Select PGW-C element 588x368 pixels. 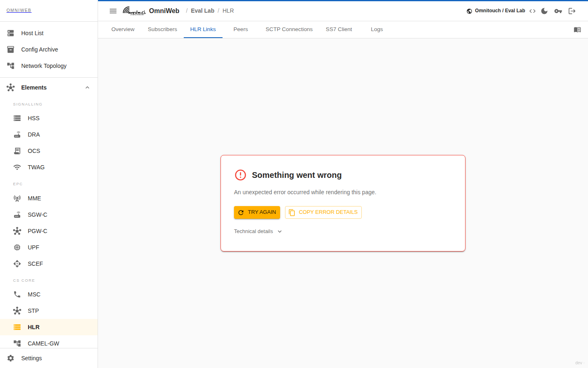click(49, 231)
